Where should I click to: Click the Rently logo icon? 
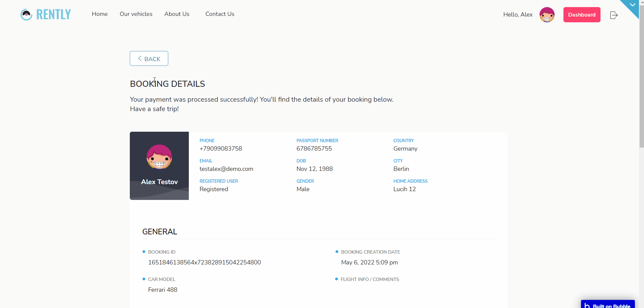point(26,15)
